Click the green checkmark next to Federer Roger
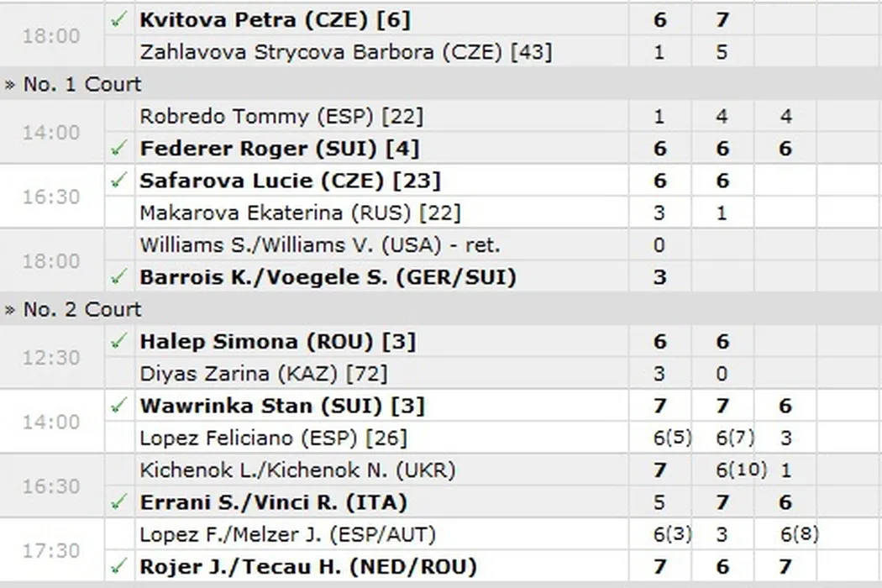882x588 pixels. 119,149
